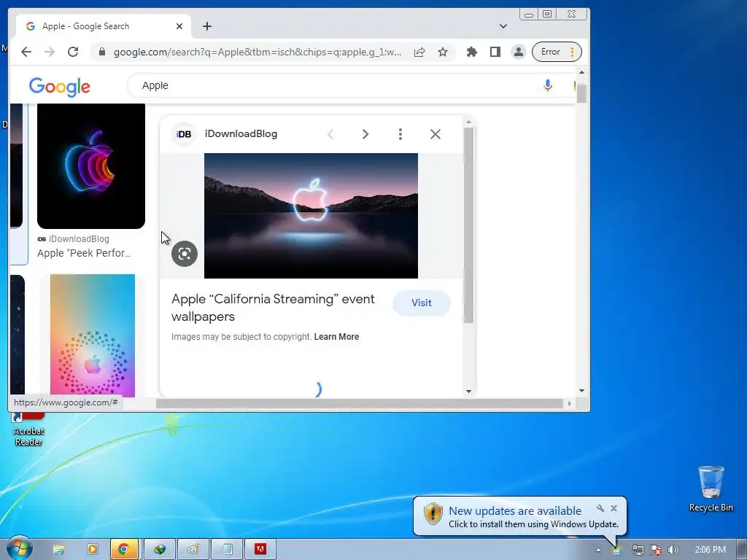
Task: Launch the media player from the taskbar
Action: [92, 550]
